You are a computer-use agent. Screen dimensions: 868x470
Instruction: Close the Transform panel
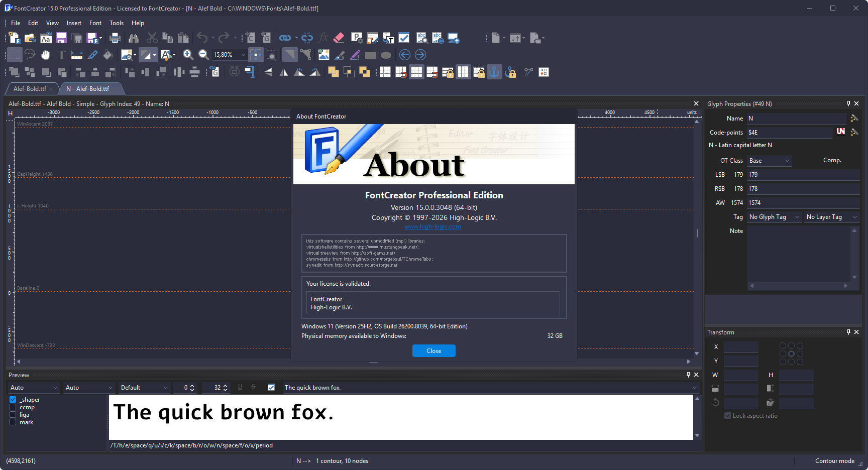pos(856,332)
